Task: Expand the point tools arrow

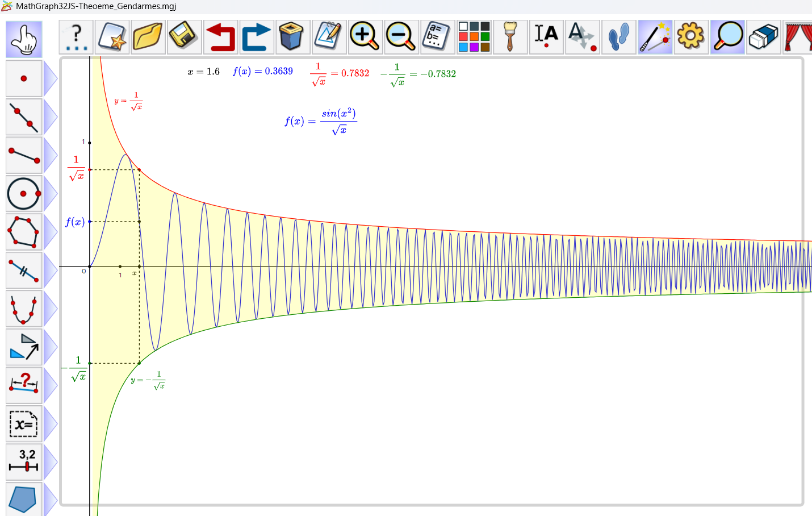Action: tap(50, 78)
